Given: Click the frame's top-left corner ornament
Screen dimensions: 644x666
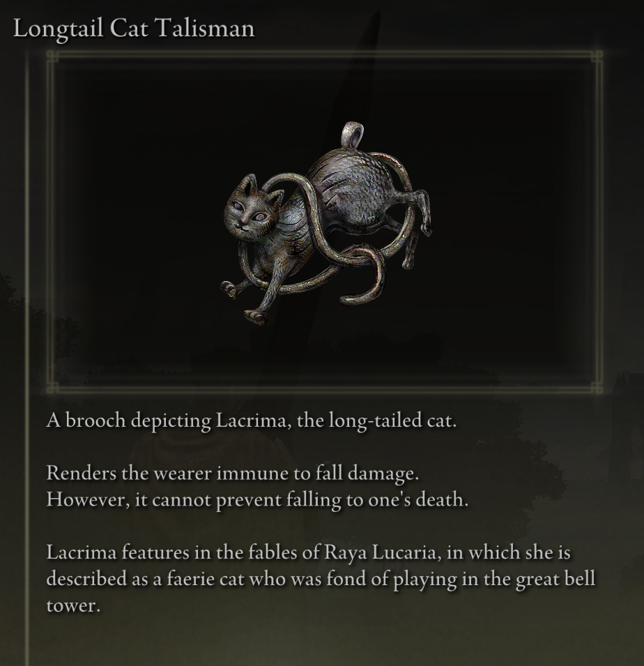Looking at the screenshot, I should click(x=52, y=56).
